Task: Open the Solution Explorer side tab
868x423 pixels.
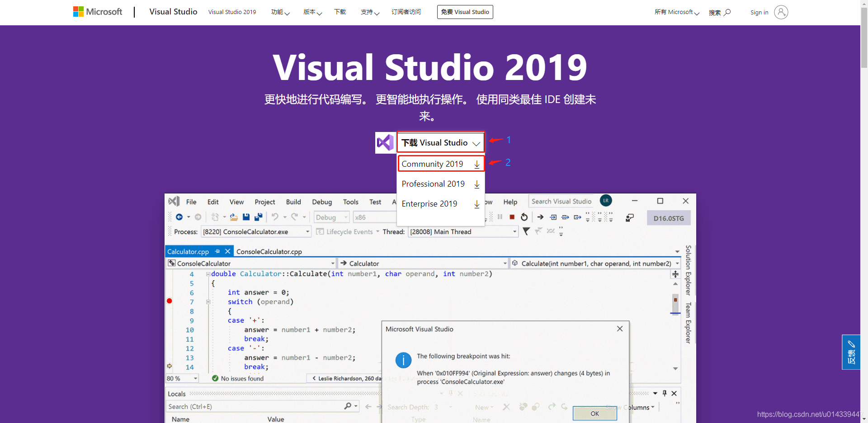Action: (688, 270)
